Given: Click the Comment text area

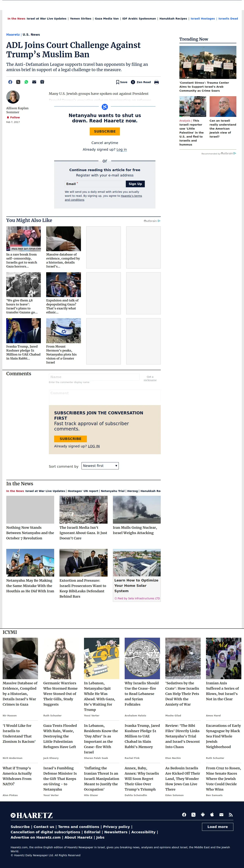Looking at the screenshot, I should [x=105, y=397].
